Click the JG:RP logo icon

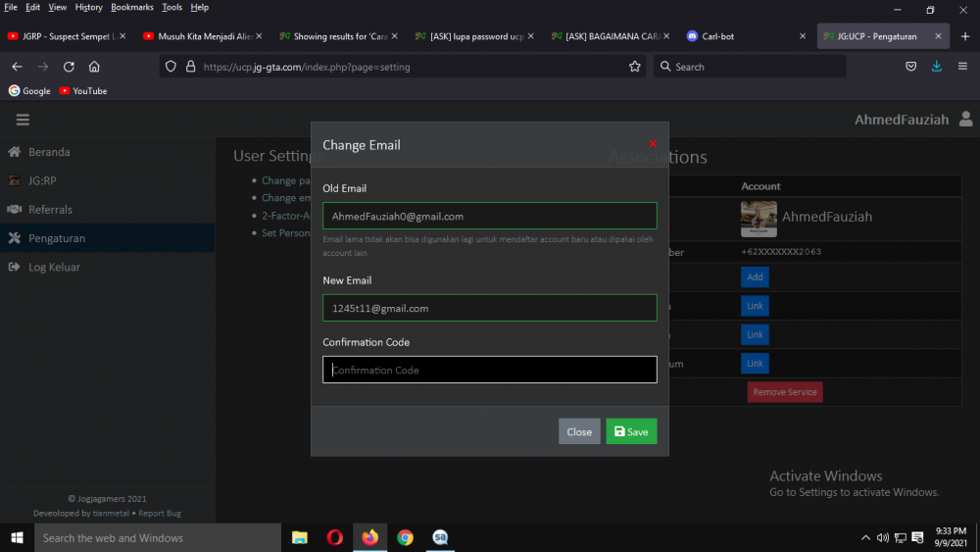coord(15,180)
